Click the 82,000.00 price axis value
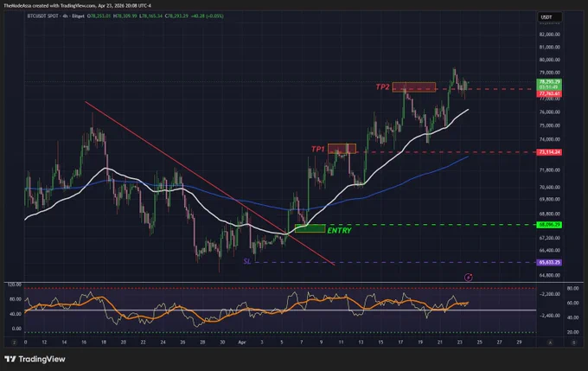This screenshot has height=371, width=588. coord(549,34)
